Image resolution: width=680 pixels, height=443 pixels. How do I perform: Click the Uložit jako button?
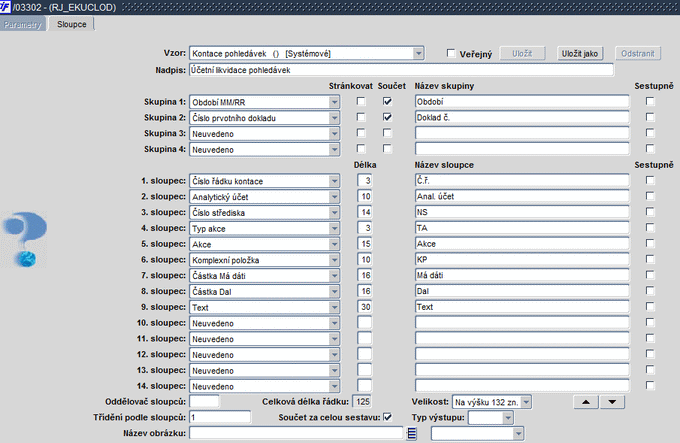click(x=580, y=53)
